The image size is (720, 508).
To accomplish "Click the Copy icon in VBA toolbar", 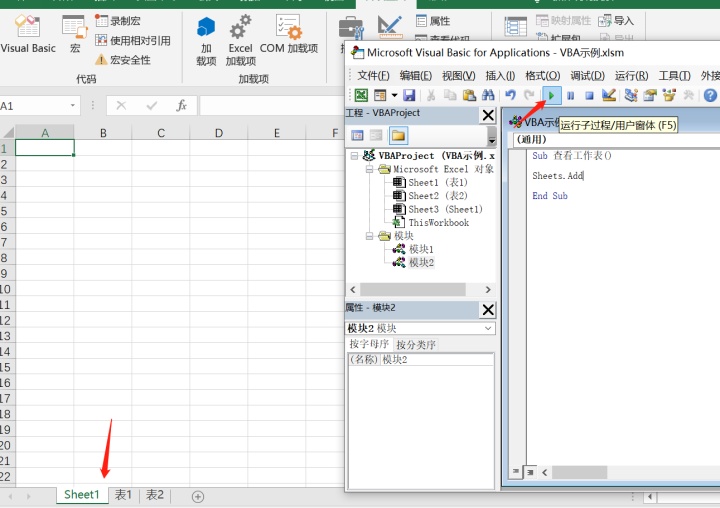I will pyautogui.click(x=450, y=95).
